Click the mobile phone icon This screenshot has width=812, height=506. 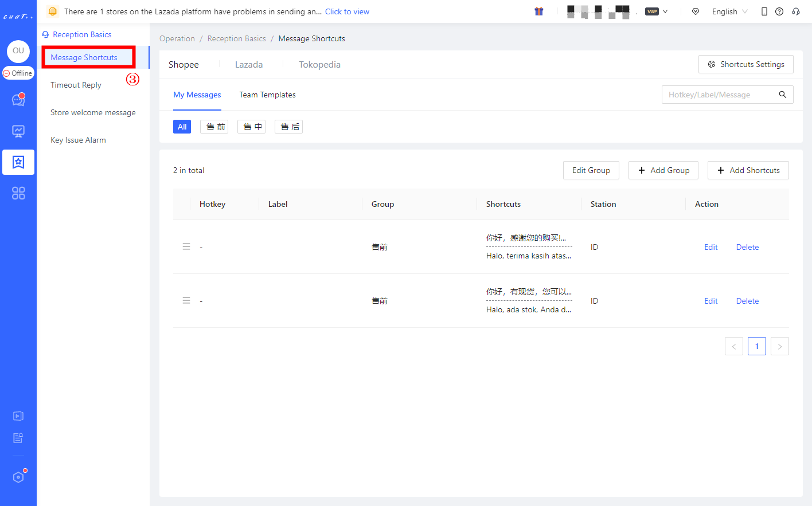click(x=764, y=11)
